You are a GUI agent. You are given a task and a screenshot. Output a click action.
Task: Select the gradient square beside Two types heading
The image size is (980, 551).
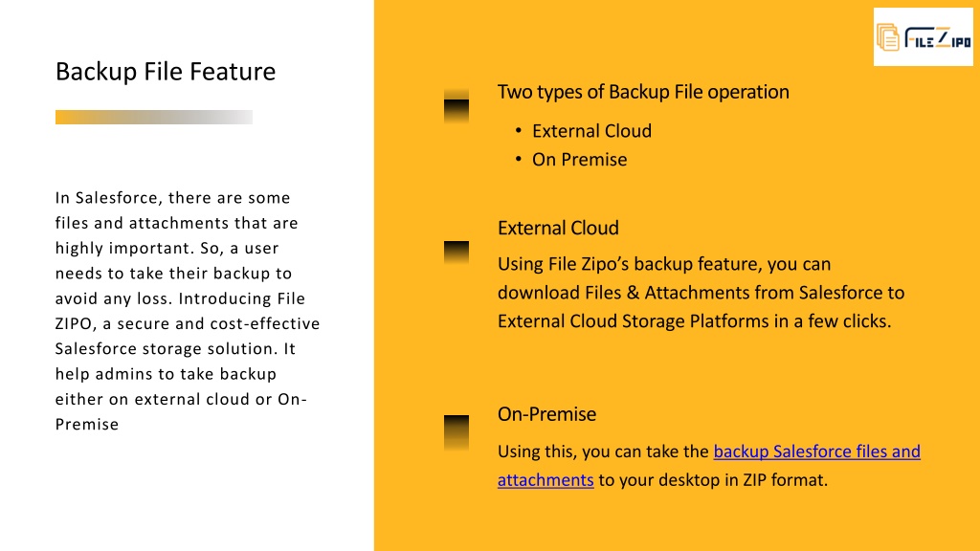pos(457,105)
